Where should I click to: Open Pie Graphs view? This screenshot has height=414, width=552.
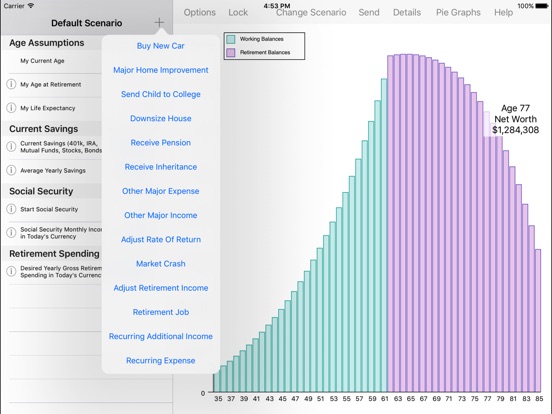coord(458,13)
